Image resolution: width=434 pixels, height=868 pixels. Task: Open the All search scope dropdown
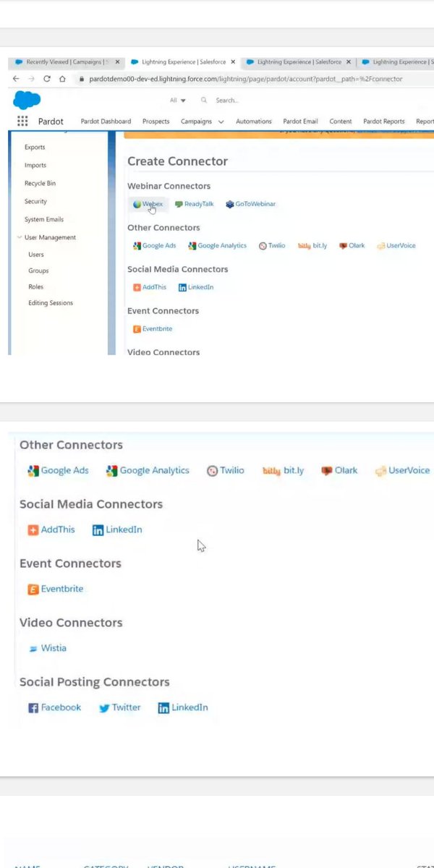(x=178, y=101)
